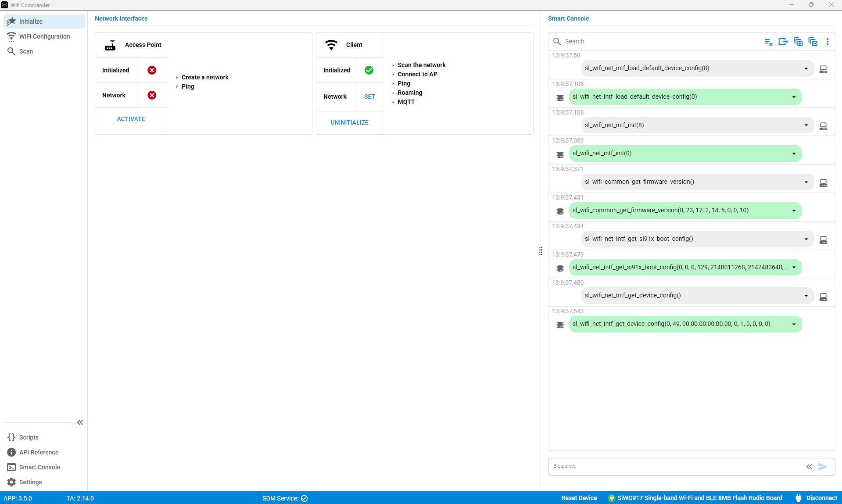842x504 pixels.
Task: Export the Smart Console log
Action: coord(783,42)
